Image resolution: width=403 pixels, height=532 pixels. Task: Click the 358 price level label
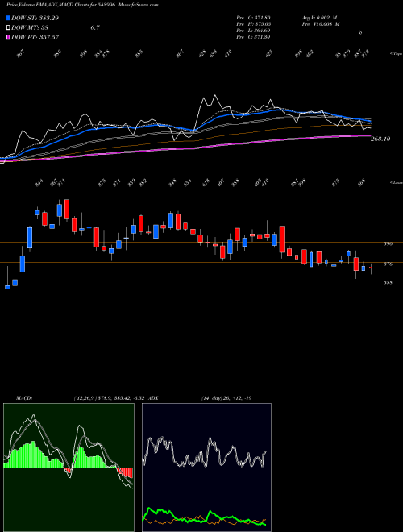(388, 282)
